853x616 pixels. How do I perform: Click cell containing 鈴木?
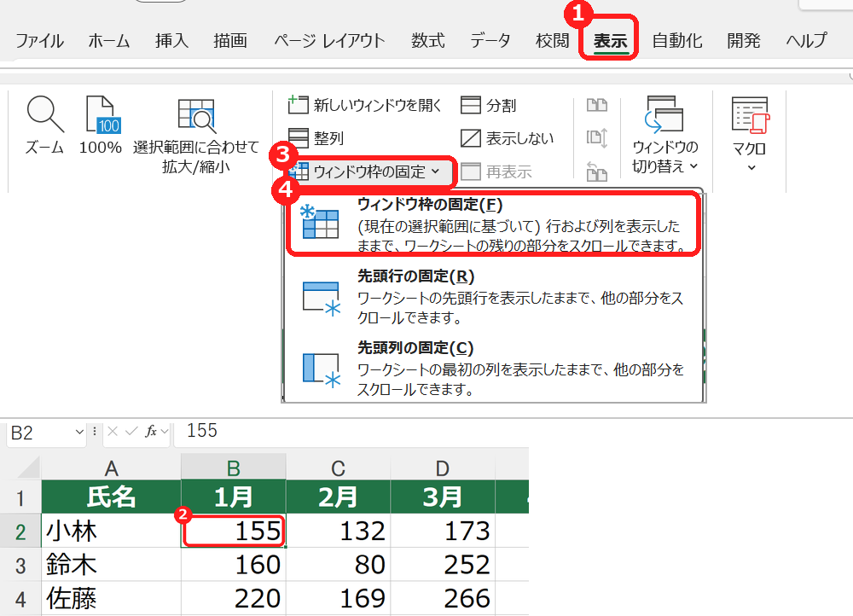[111, 564]
